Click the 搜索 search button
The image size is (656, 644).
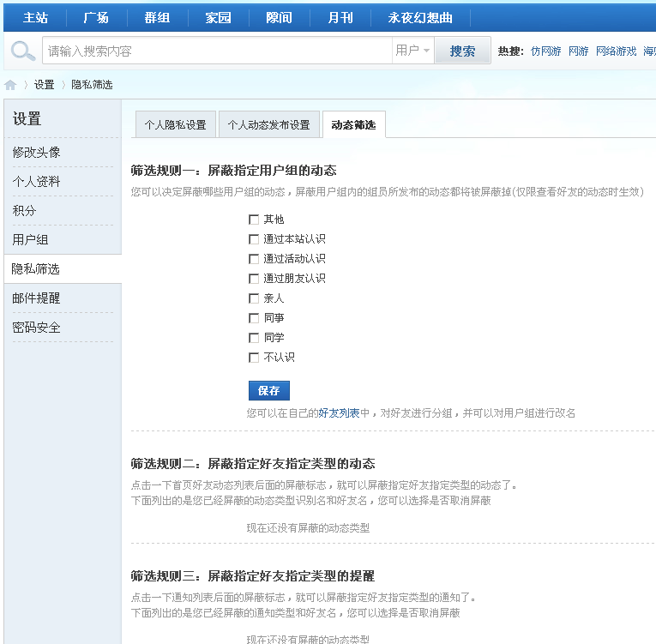coord(462,51)
